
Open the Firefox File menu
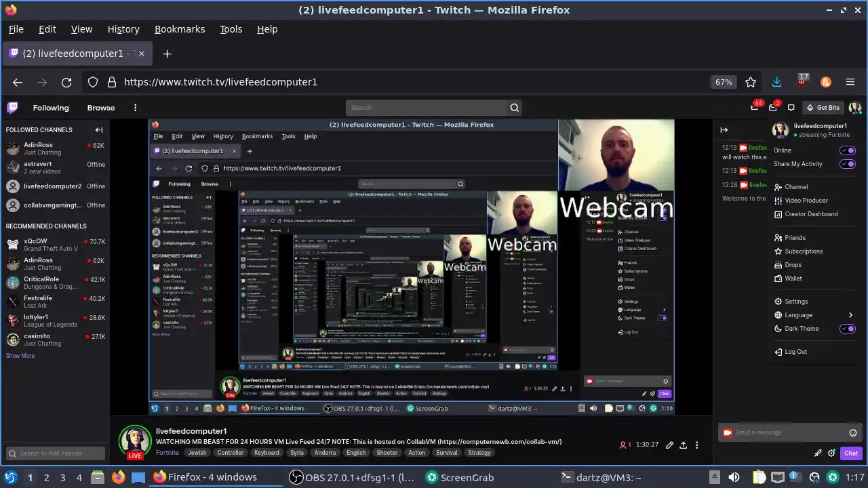(16, 29)
